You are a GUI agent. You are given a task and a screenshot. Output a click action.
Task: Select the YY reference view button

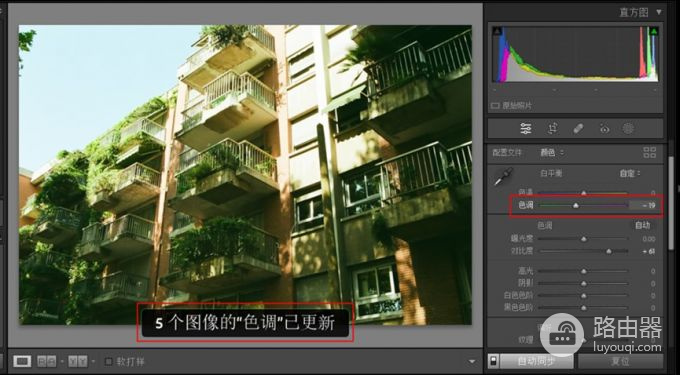78,361
